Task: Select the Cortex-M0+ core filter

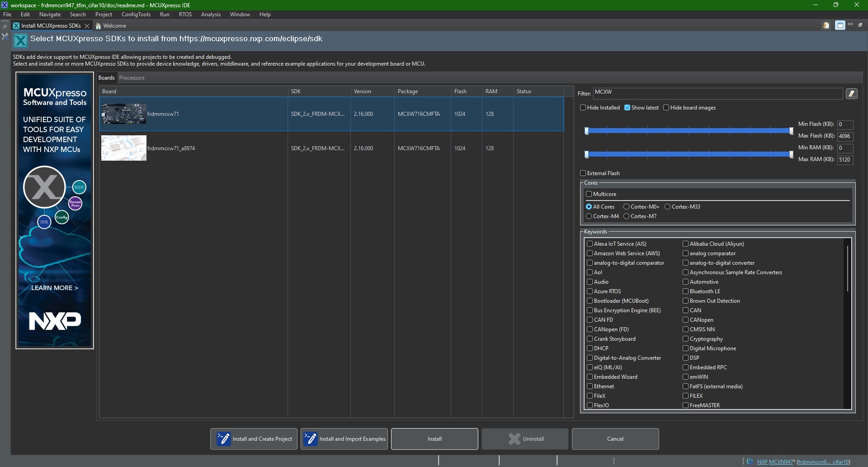Action: 626,207
